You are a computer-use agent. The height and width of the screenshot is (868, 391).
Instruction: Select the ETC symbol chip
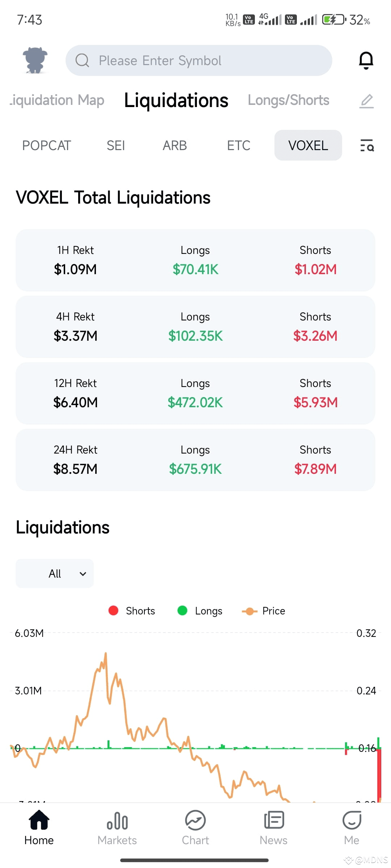(x=239, y=145)
